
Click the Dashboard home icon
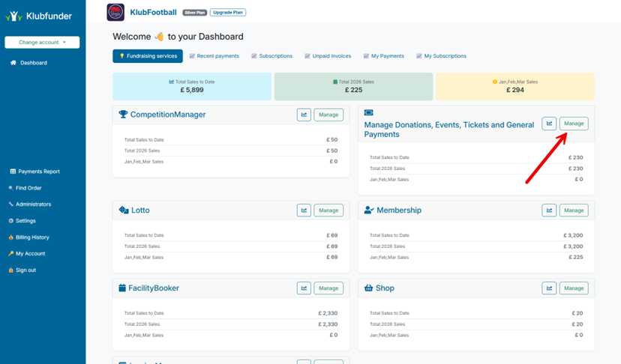click(13, 62)
